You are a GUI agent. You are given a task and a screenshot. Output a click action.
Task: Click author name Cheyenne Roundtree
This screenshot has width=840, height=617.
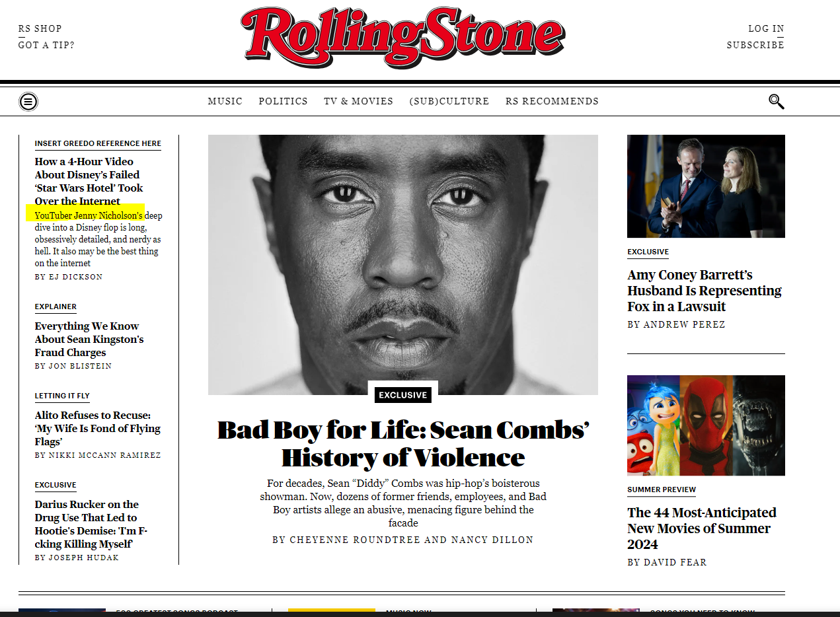[x=354, y=540]
